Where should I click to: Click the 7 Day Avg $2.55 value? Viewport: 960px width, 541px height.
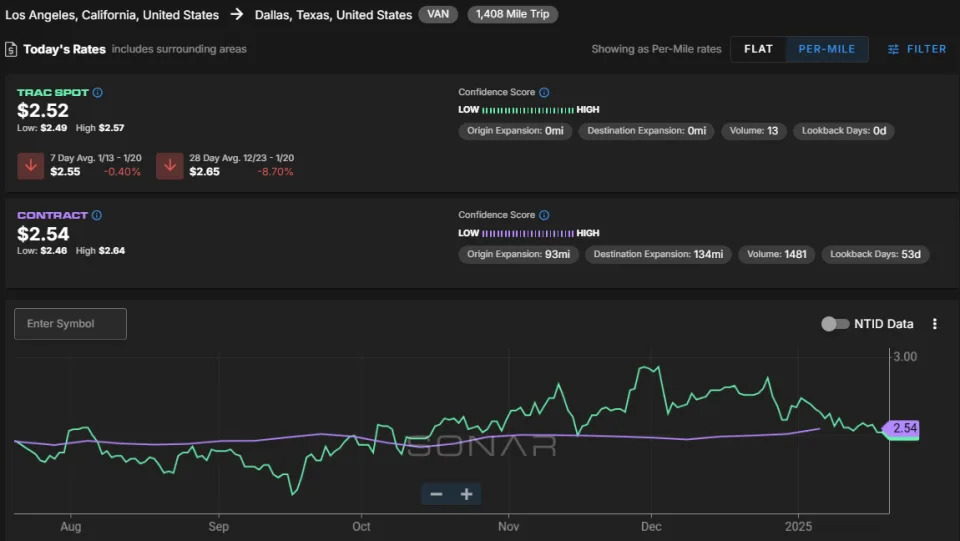point(65,172)
